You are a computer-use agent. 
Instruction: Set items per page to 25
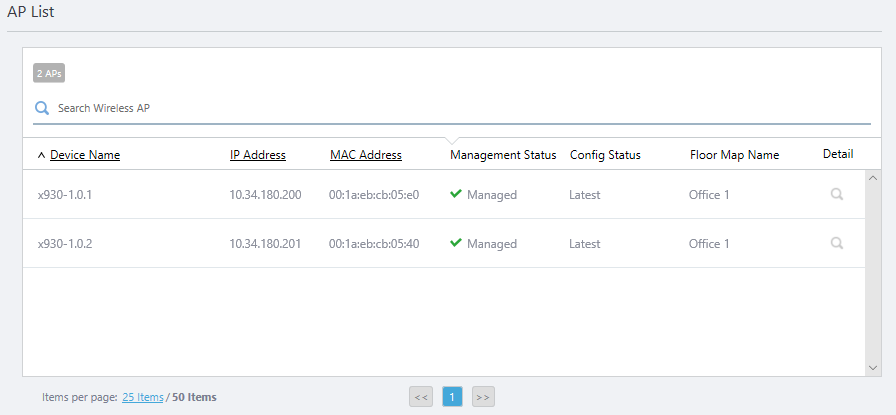(x=143, y=397)
